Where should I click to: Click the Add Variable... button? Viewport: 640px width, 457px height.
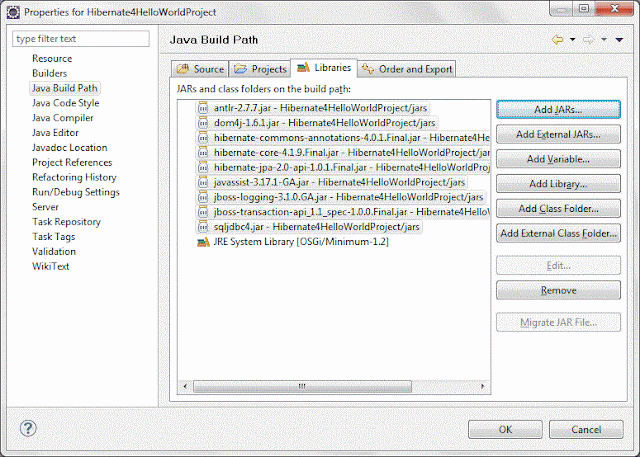[x=558, y=159]
